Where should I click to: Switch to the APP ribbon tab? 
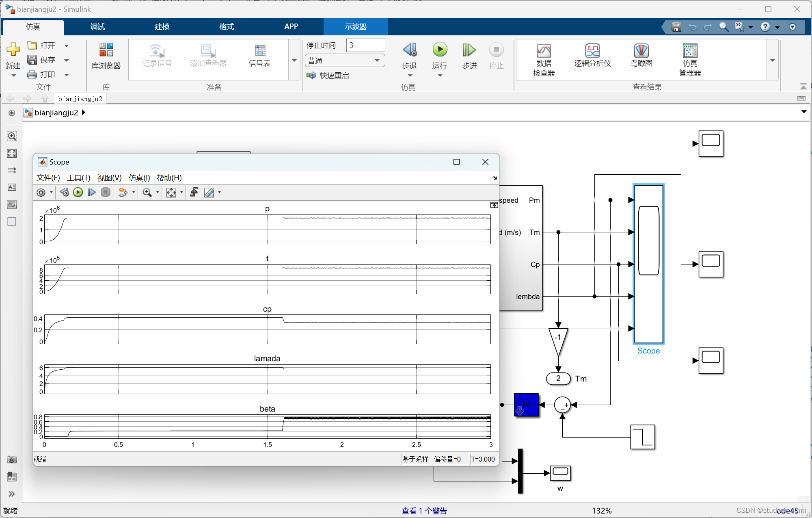(291, 27)
